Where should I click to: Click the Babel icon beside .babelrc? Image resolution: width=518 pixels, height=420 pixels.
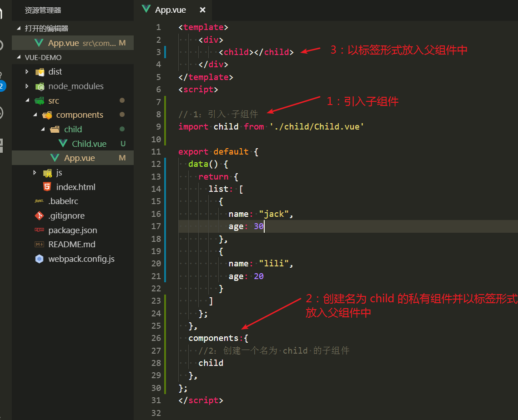[x=40, y=201]
